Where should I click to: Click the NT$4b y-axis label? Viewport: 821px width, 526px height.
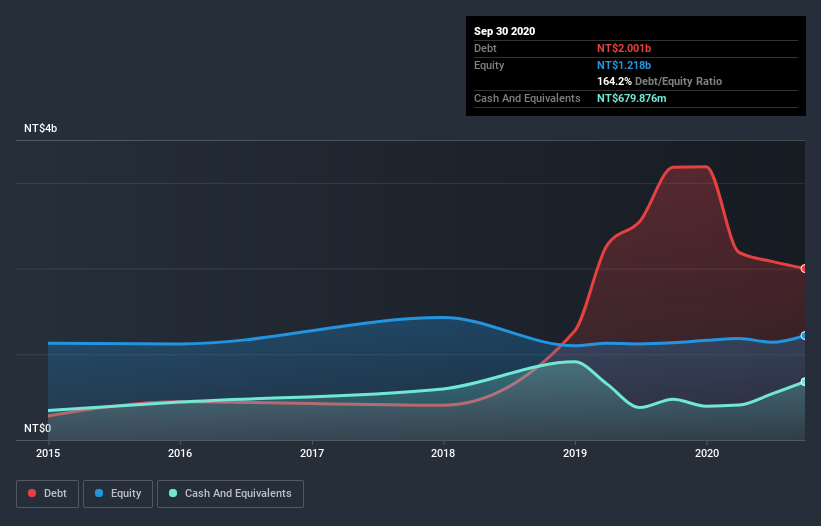click(x=40, y=128)
